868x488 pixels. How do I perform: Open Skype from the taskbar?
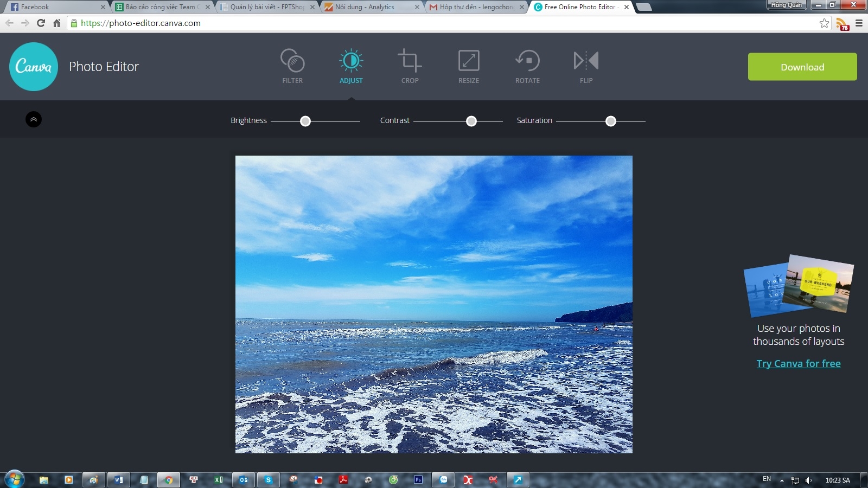pyautogui.click(x=268, y=480)
